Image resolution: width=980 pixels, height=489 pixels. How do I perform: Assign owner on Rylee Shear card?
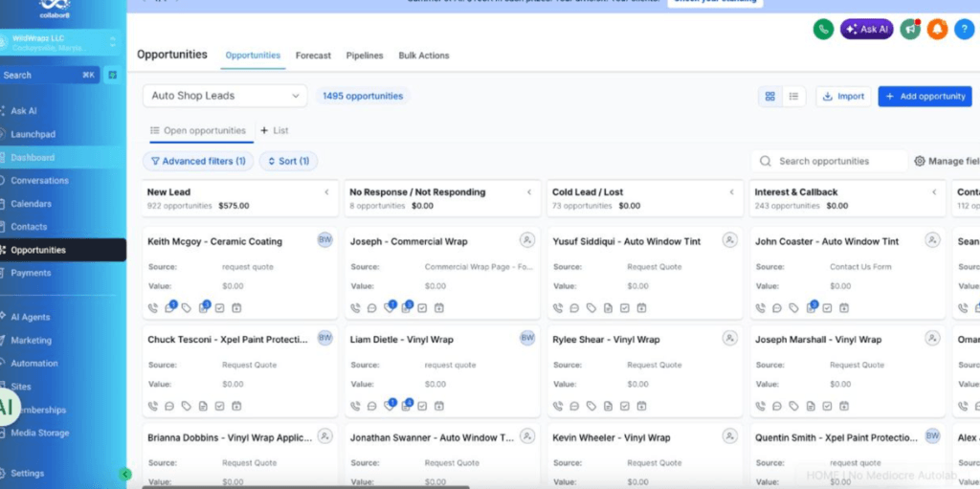pos(730,339)
